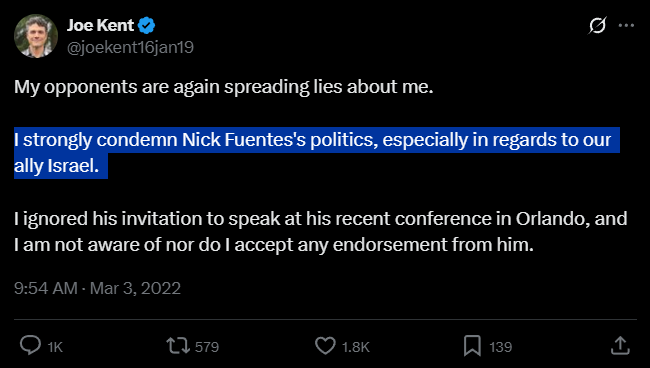This screenshot has height=368, width=650.
Task: Click the "My opponents are again" line
Action: [x=223, y=87]
